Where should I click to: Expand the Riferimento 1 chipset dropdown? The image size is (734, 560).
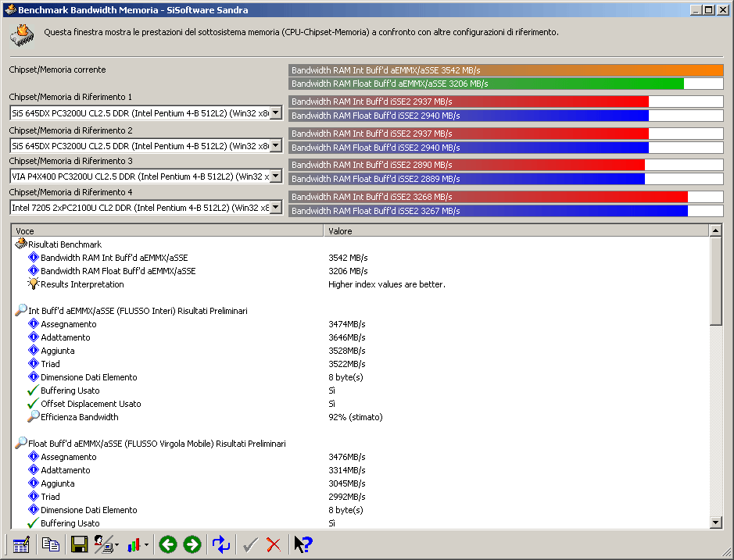pos(276,112)
